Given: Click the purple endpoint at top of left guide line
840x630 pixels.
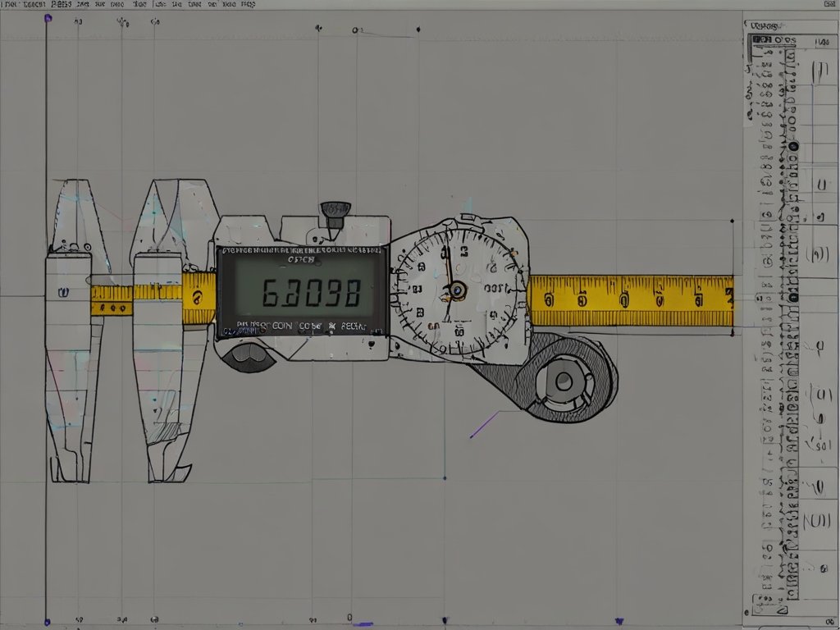Looking at the screenshot, I should (x=48, y=18).
